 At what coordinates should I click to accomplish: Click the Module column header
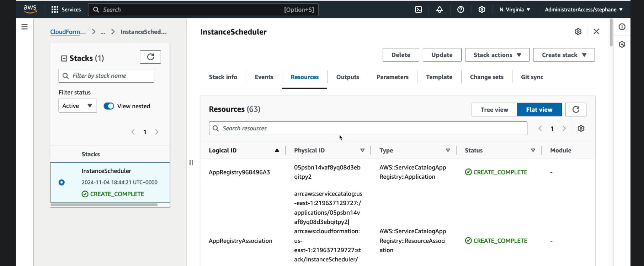[x=561, y=151]
